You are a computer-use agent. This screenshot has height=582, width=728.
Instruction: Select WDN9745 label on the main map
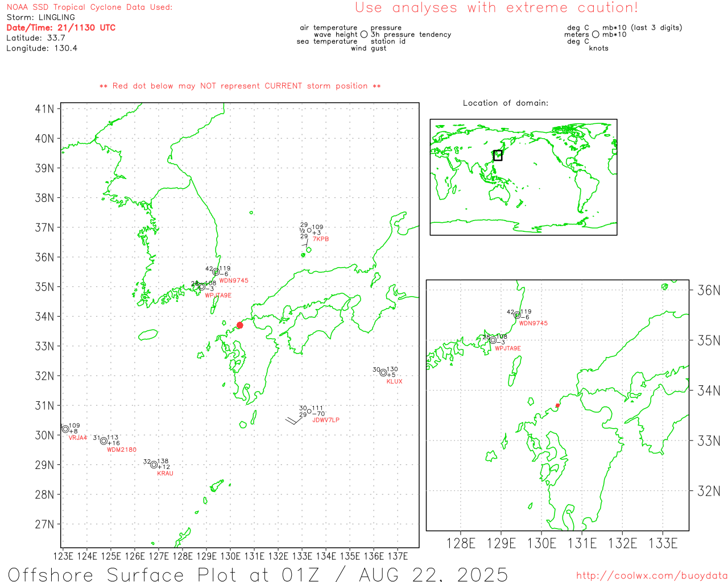pyautogui.click(x=234, y=281)
